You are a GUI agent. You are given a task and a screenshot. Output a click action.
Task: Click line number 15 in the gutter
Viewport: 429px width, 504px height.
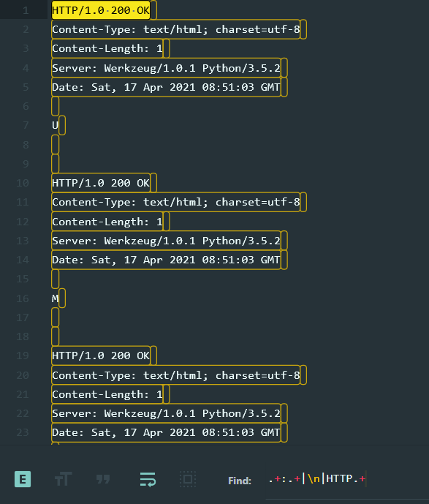coord(23,279)
